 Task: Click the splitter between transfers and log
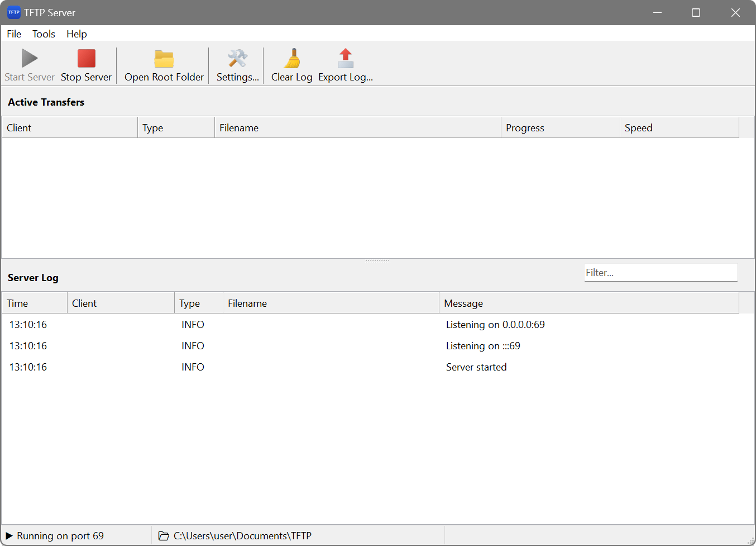pos(377,260)
